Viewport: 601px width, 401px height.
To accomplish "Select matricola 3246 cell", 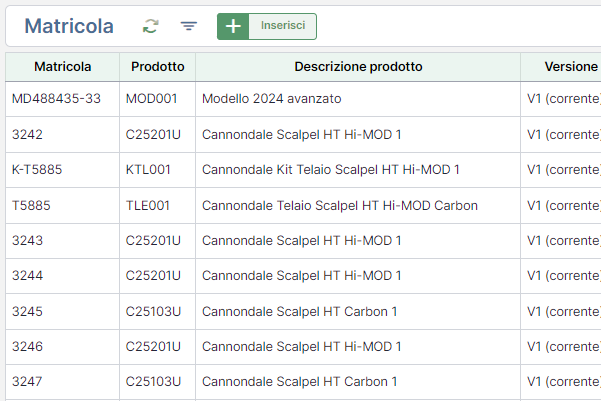I will (x=62, y=347).
